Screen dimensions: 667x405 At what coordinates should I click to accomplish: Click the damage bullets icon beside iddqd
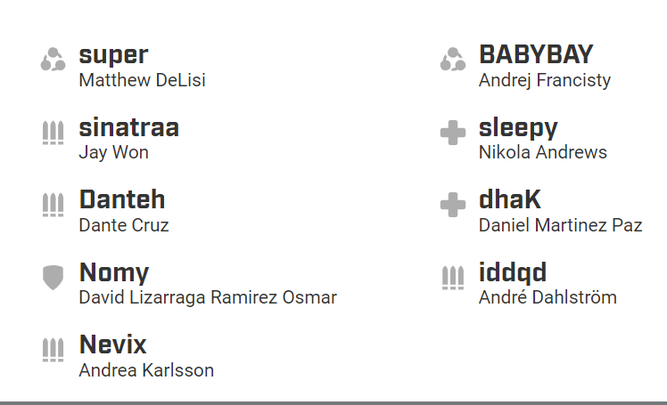(453, 277)
